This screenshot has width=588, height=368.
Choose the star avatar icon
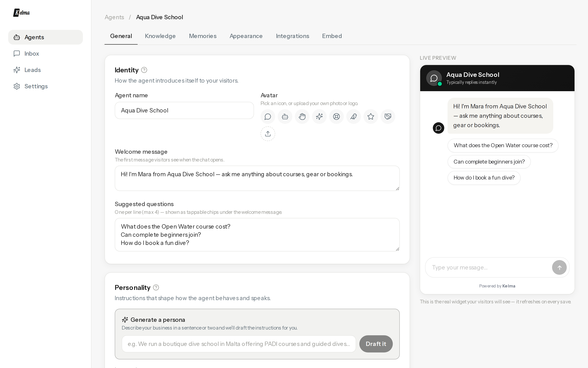[x=371, y=117]
